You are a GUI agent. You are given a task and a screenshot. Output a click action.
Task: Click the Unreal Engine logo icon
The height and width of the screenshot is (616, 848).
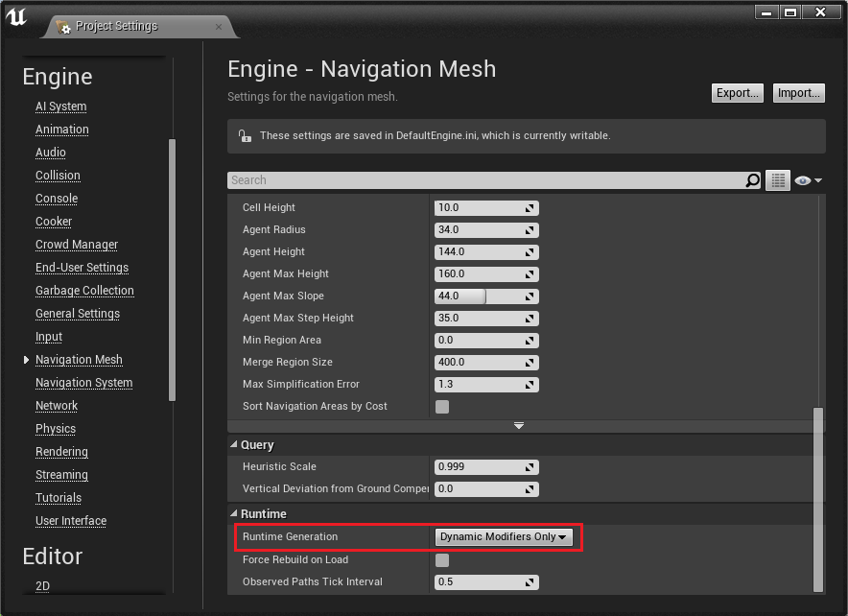tap(16, 16)
